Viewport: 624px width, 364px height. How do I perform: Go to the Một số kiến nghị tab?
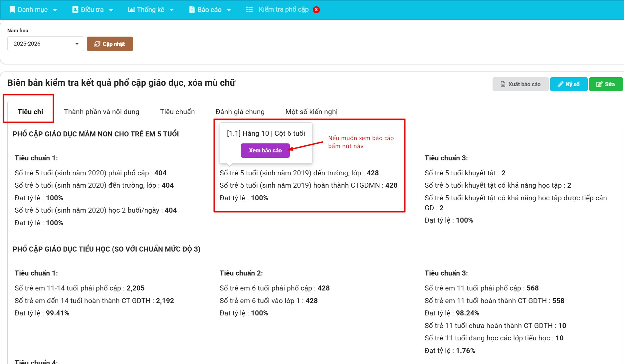pos(311,112)
